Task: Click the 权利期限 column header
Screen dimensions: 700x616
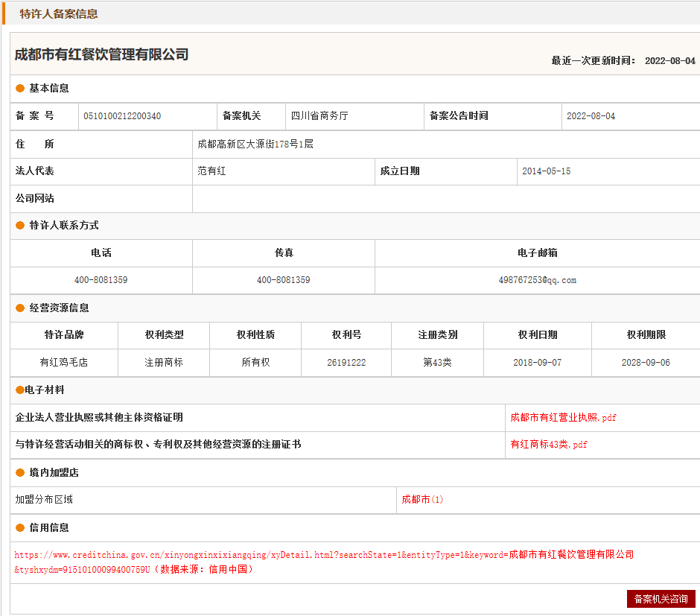Action: coord(646,334)
